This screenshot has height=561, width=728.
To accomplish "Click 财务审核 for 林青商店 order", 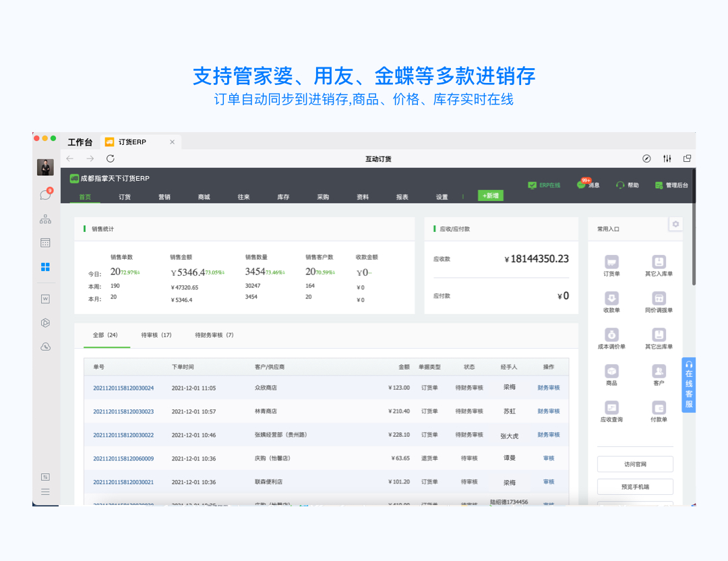I will pyautogui.click(x=548, y=411).
